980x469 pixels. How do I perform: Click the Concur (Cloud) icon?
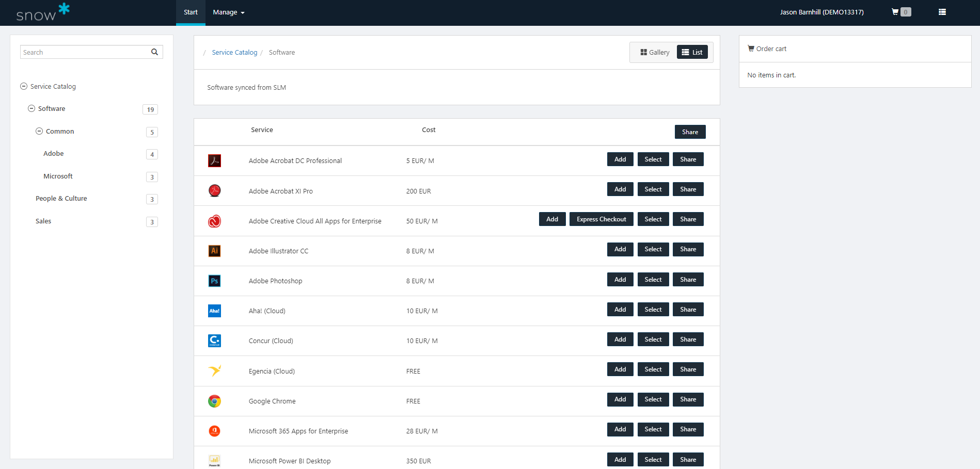(214, 341)
